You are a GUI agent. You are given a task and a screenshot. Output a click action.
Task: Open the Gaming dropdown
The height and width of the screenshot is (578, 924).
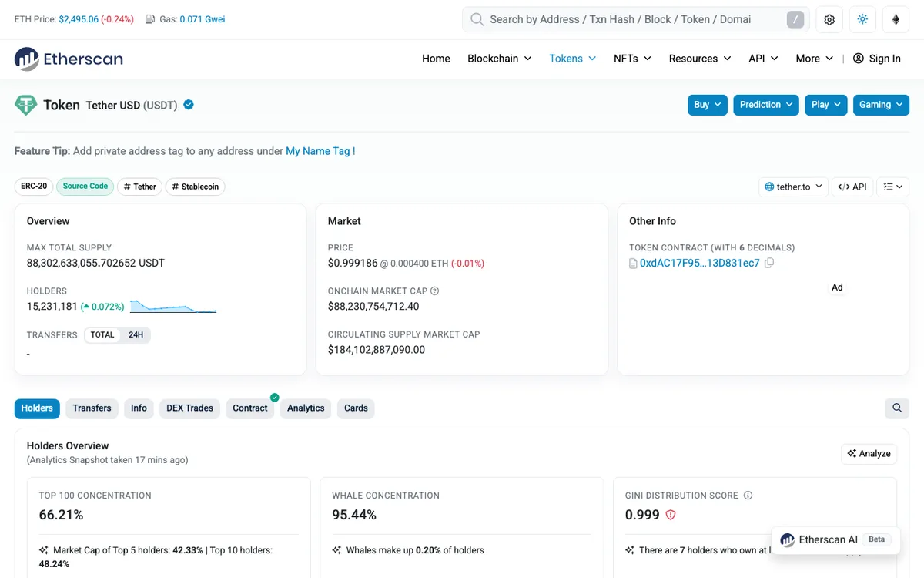(x=881, y=105)
